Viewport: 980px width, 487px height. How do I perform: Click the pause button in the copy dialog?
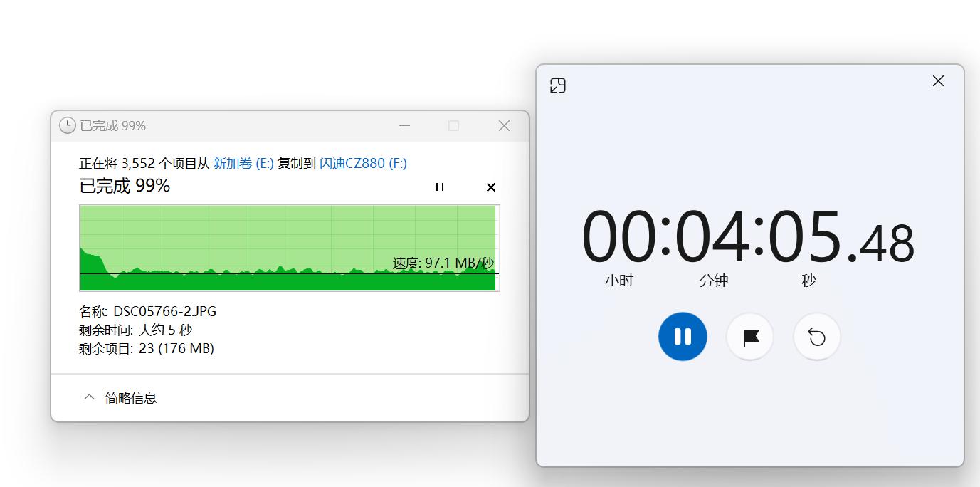[439, 187]
